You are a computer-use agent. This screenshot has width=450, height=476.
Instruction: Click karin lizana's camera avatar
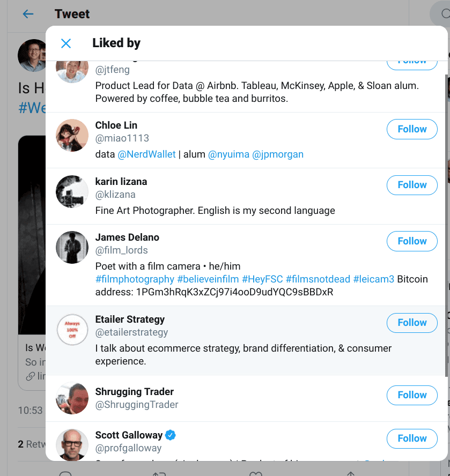(72, 191)
